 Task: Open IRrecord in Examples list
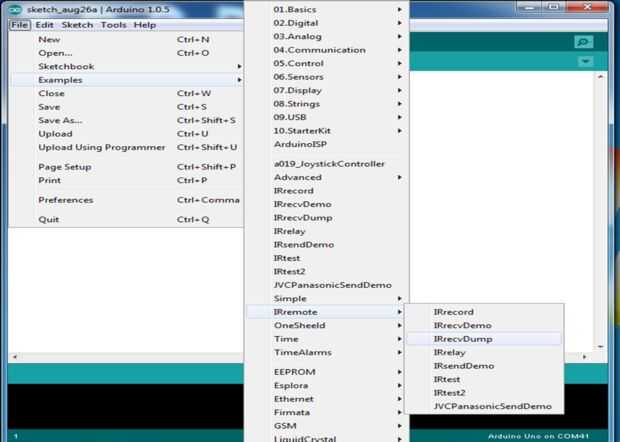pos(327,191)
